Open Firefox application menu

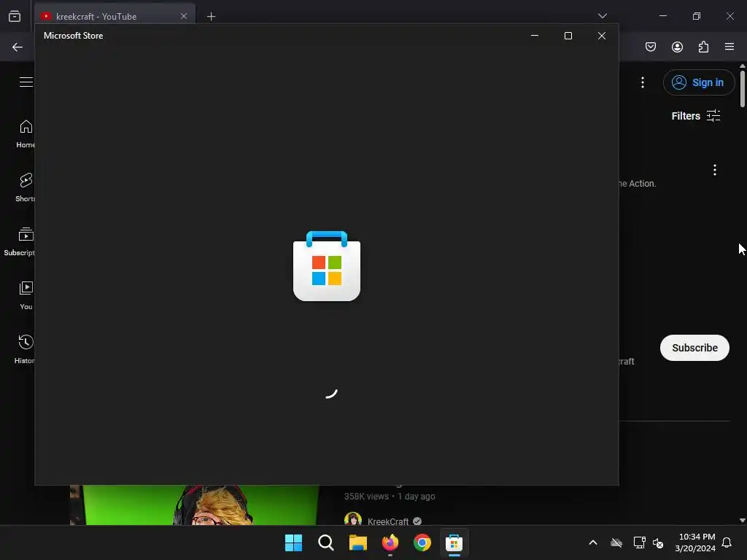pyautogui.click(x=729, y=47)
